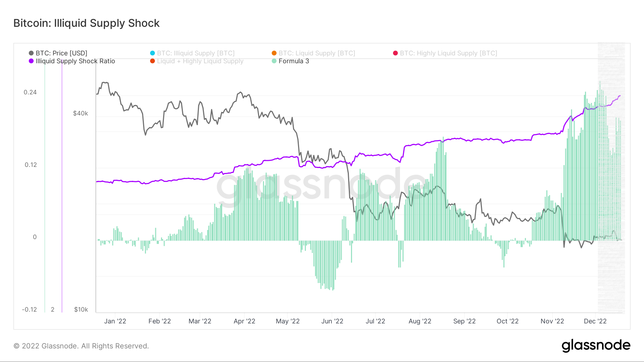Click the 2 value on purple axis

coord(53,309)
